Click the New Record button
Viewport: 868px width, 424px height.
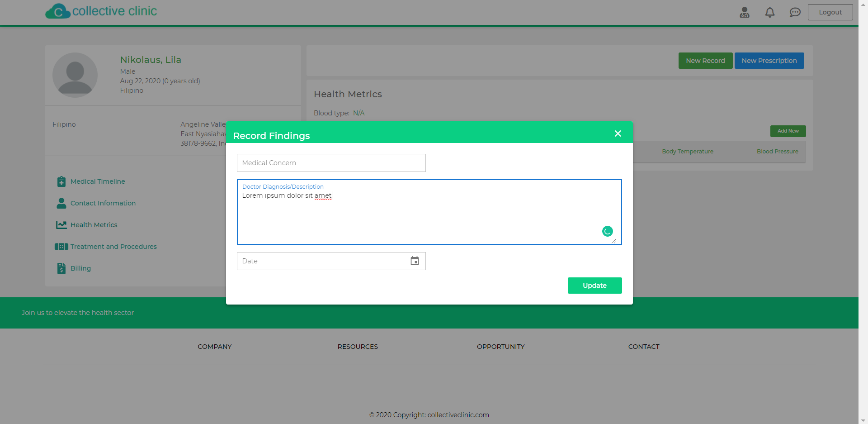(x=705, y=61)
